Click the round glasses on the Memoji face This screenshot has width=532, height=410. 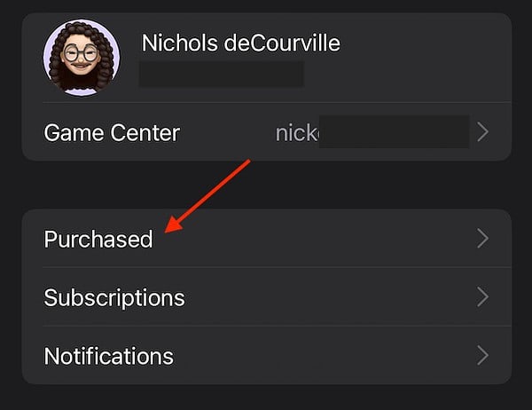(81, 53)
